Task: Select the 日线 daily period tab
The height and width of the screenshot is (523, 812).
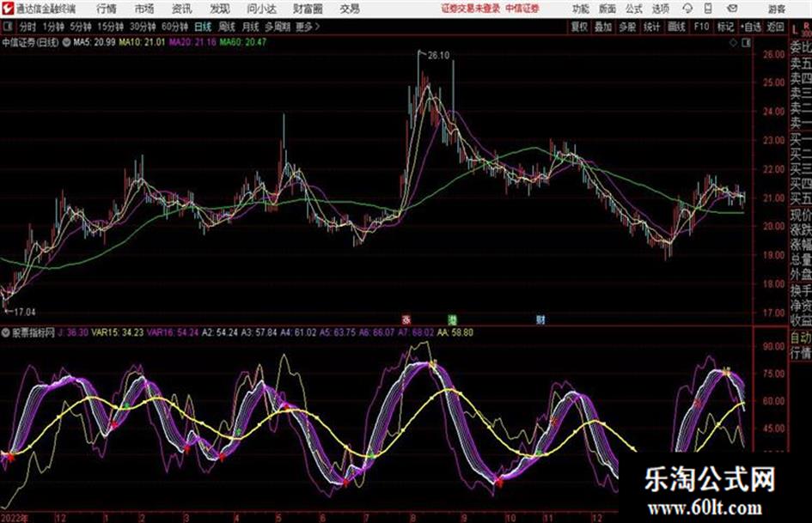Action: point(203,27)
